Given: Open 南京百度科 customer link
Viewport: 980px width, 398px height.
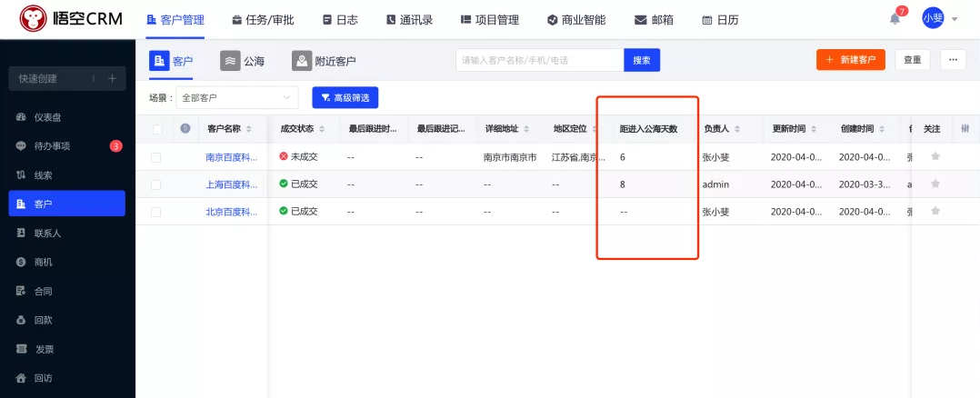Looking at the screenshot, I should (x=231, y=157).
